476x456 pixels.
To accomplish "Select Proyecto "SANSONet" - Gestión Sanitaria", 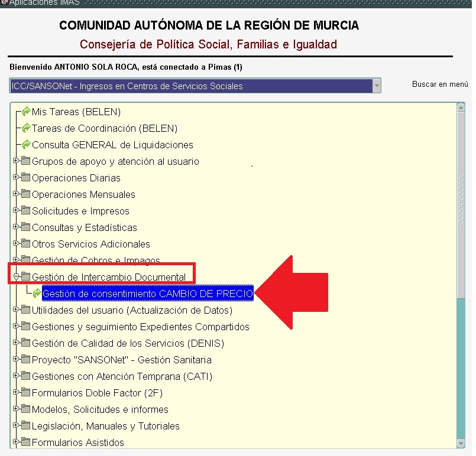I will (121, 360).
